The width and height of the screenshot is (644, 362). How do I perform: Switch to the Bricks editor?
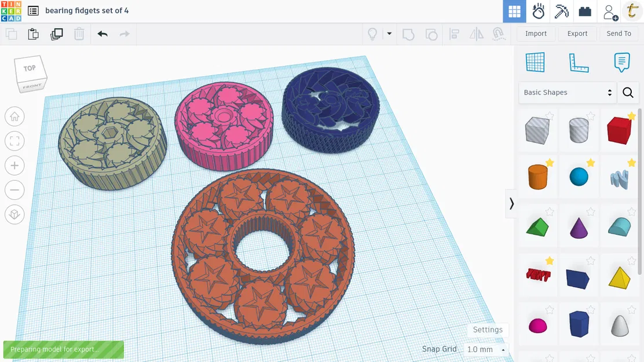point(584,11)
